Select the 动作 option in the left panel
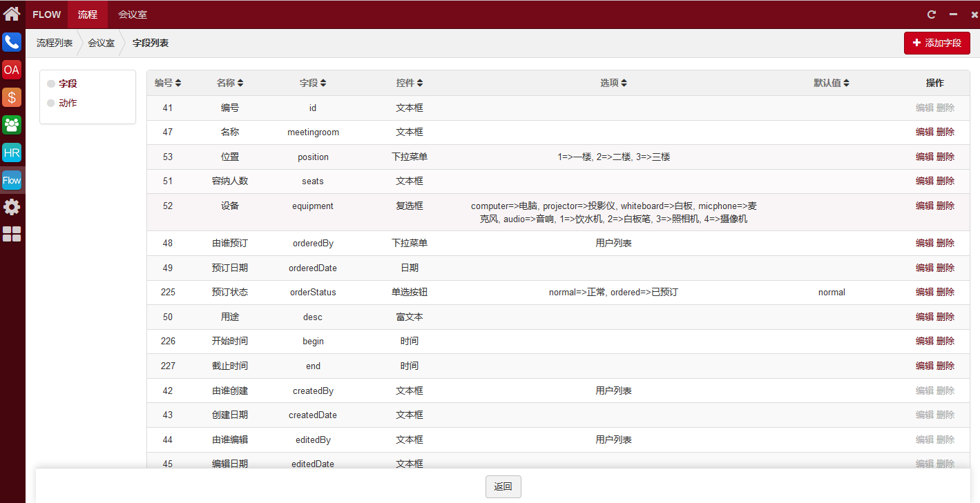980x503 pixels. coord(68,103)
